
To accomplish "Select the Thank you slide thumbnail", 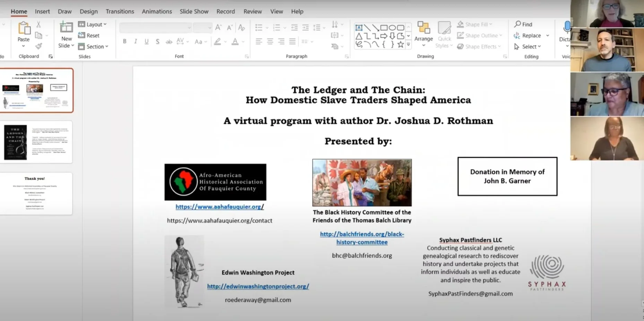I will point(36,194).
